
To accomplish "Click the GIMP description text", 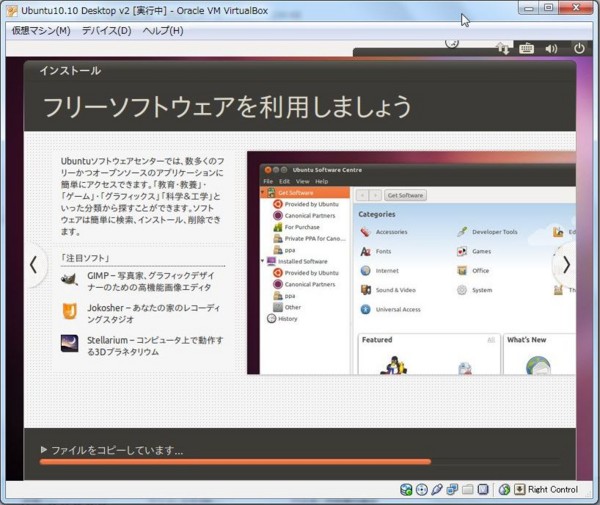I will 151,281.
